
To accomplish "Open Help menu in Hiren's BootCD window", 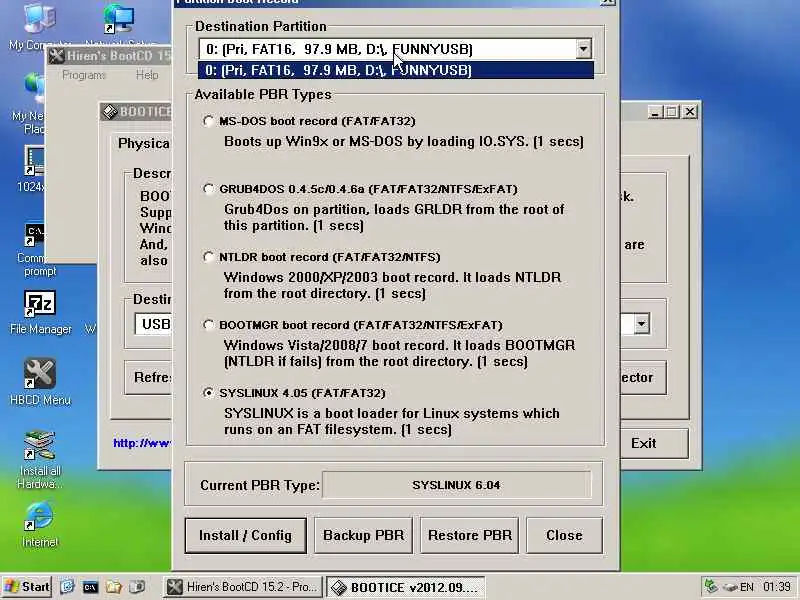I will point(147,75).
